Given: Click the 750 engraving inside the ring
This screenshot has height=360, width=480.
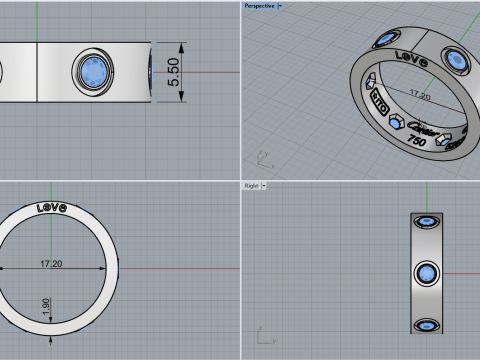Looking at the screenshot, I should 417,140.
